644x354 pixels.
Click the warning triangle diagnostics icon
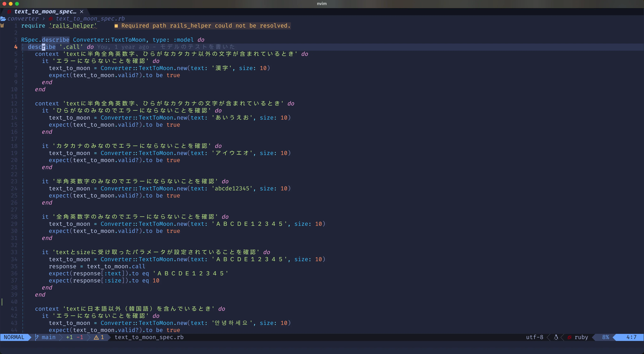pyautogui.click(x=96, y=337)
